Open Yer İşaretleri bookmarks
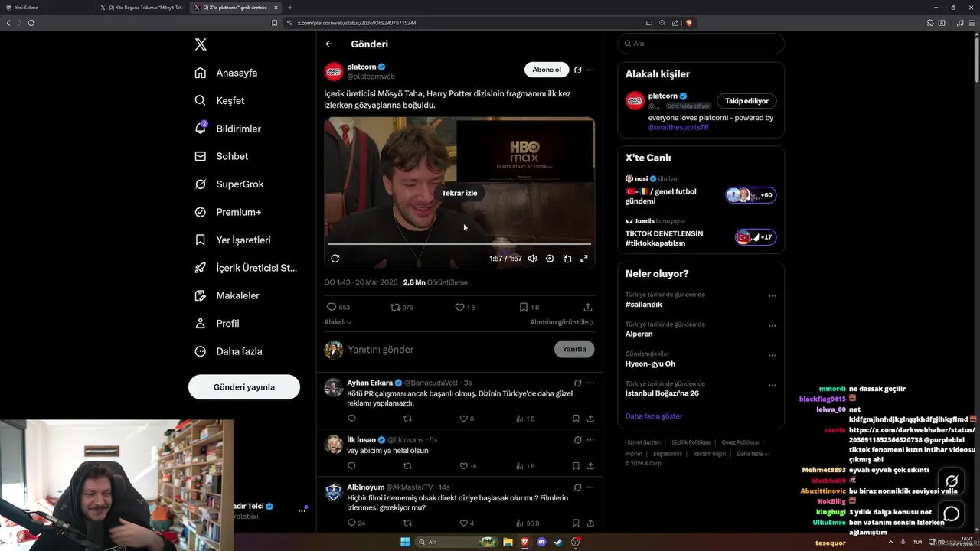The height and width of the screenshot is (551, 980). tap(233, 240)
